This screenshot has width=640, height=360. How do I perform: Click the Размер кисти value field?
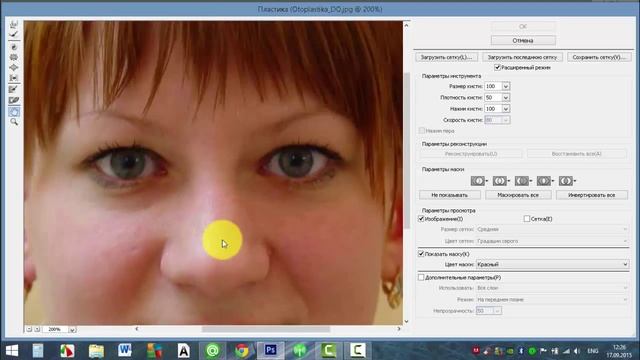click(x=493, y=87)
